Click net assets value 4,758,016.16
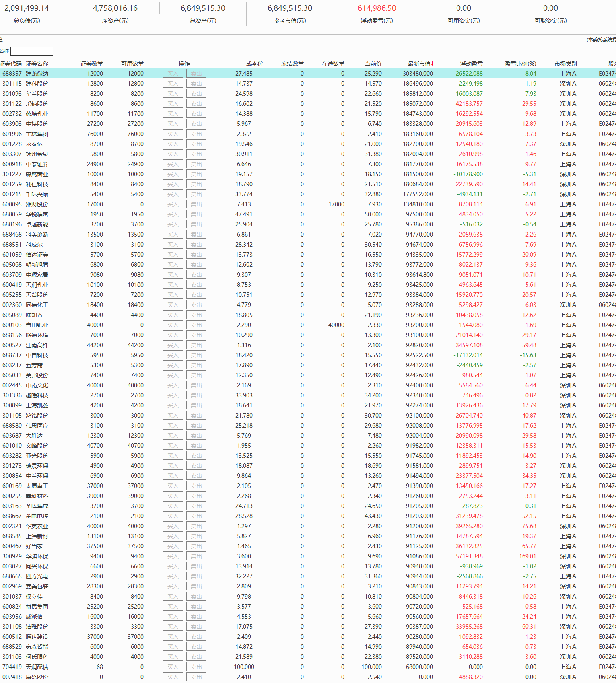 (x=115, y=8)
